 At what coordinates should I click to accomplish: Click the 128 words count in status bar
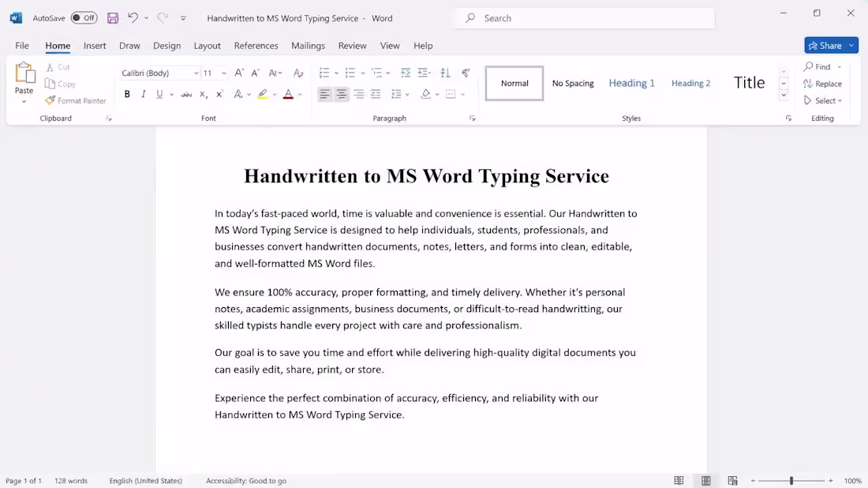pos(71,481)
